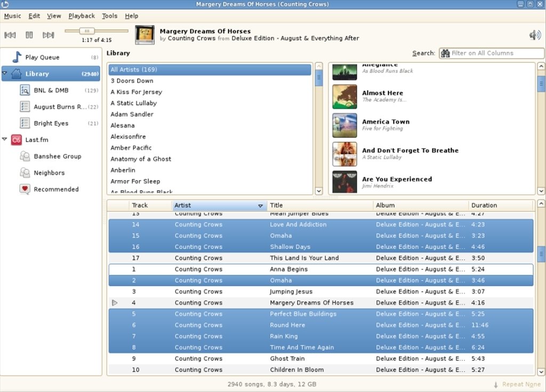Select the Children In Bloom track row
546x392 pixels.
click(320, 370)
